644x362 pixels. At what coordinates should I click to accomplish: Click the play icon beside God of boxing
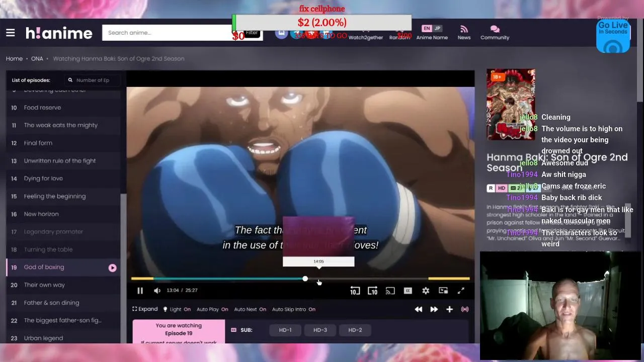pyautogui.click(x=112, y=268)
